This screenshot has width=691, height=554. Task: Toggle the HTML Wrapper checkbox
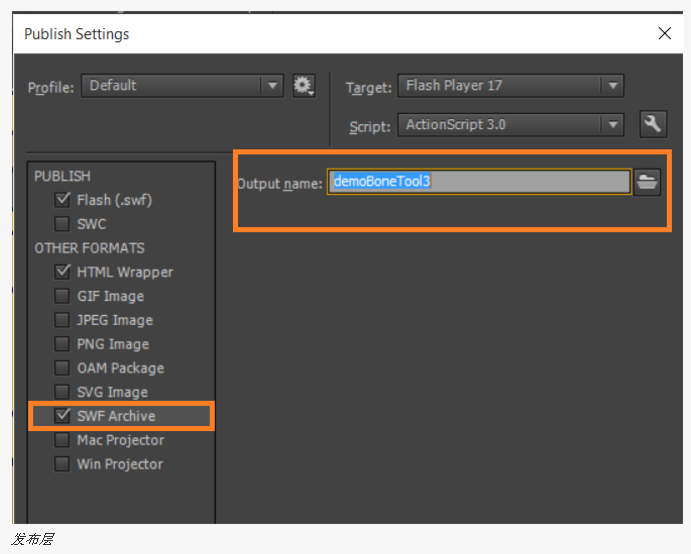pyautogui.click(x=62, y=271)
